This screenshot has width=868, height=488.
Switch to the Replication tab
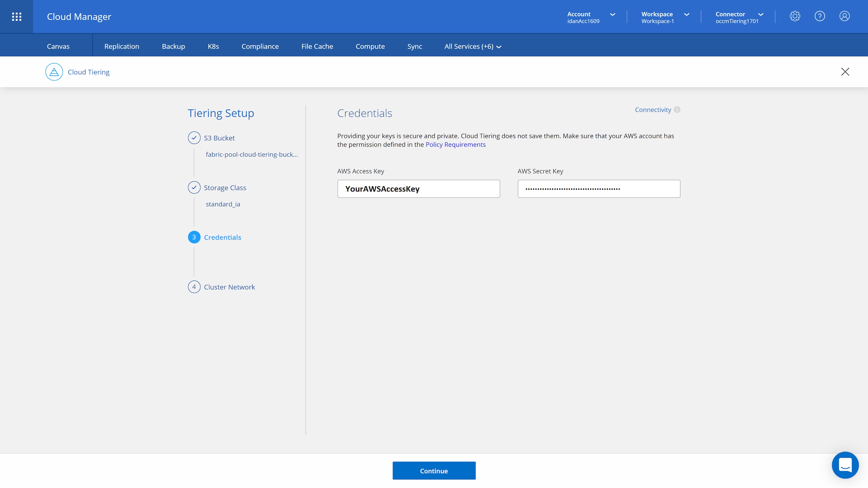(122, 46)
